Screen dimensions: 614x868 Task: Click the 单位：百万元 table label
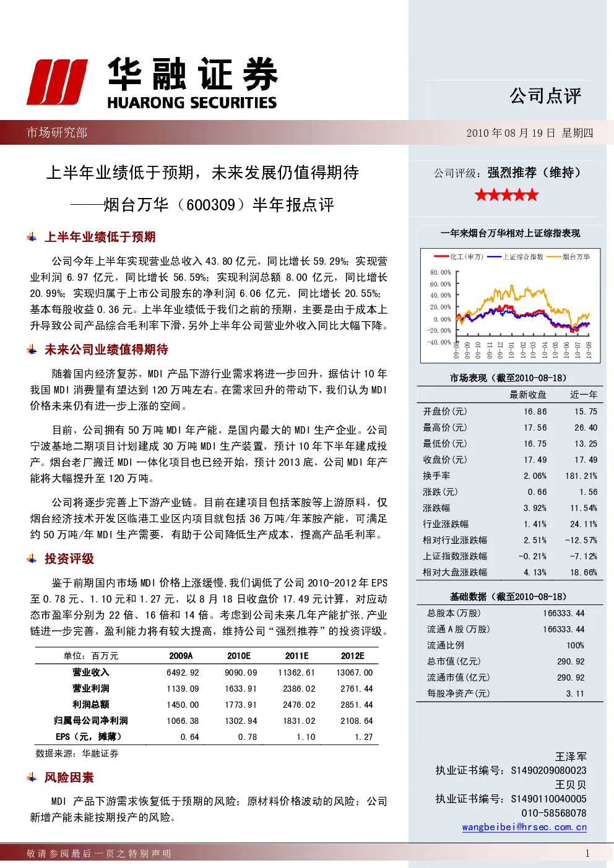(x=90, y=656)
